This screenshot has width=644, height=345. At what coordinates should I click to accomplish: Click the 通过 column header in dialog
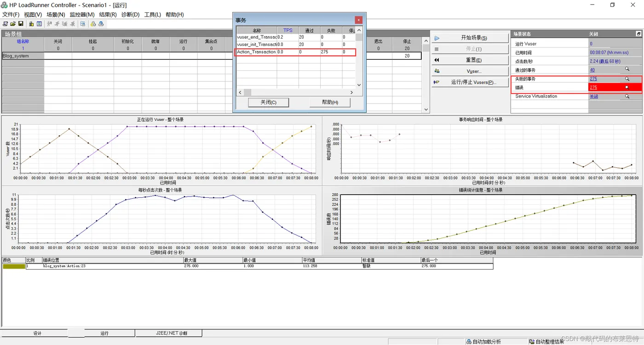(310, 30)
